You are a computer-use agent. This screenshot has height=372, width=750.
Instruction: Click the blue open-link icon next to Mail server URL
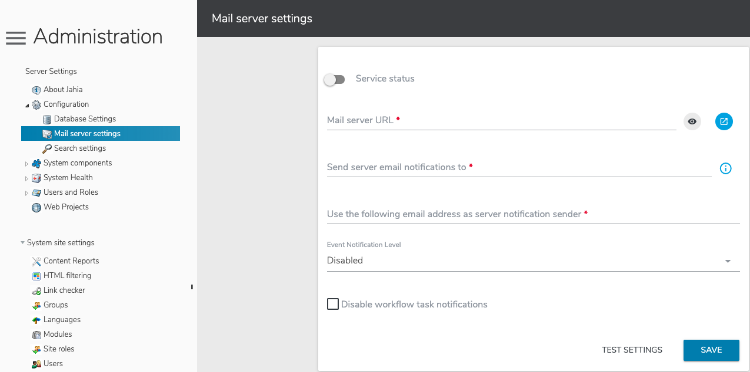pyautogui.click(x=724, y=121)
